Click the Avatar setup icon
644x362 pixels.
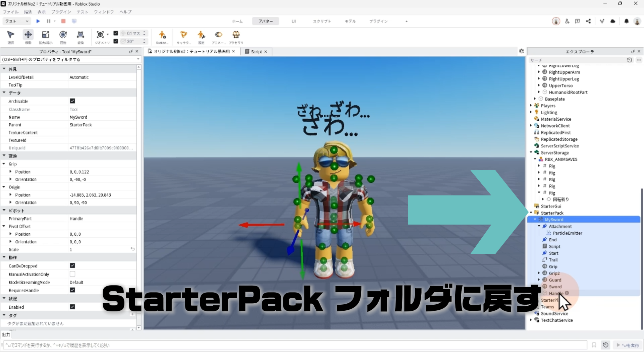pyautogui.click(x=162, y=35)
